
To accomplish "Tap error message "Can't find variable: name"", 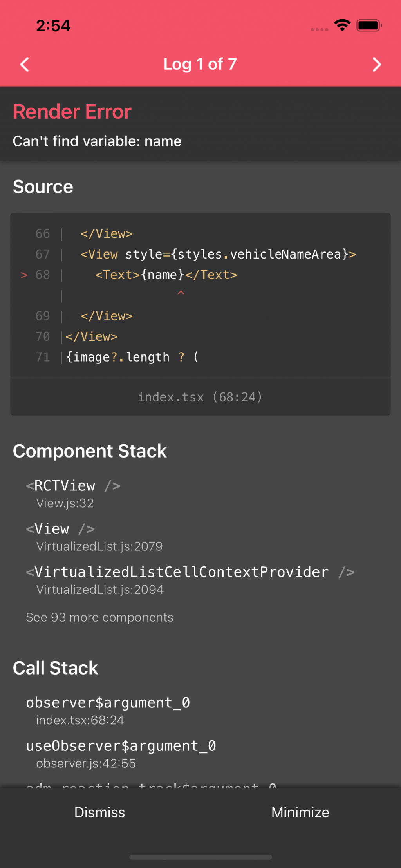I will click(x=97, y=141).
